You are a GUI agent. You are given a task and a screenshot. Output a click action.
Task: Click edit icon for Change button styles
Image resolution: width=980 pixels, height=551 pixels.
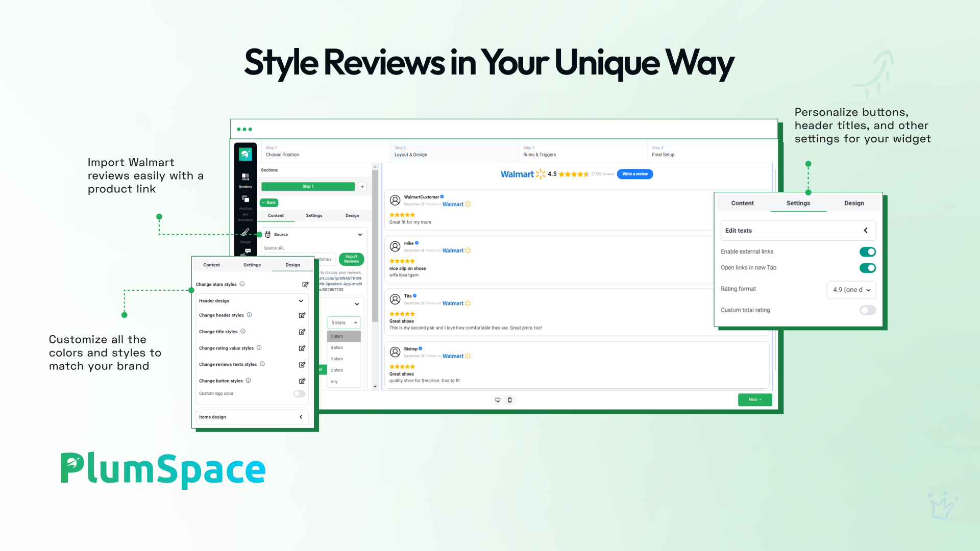302,381
